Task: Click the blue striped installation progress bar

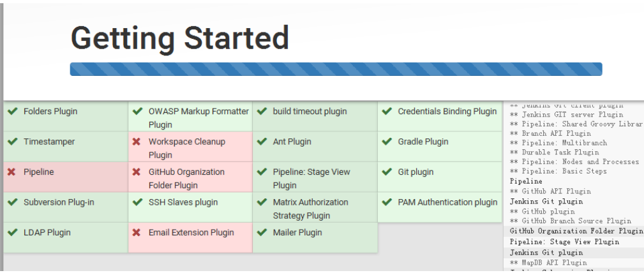Action: pyautogui.click(x=336, y=69)
